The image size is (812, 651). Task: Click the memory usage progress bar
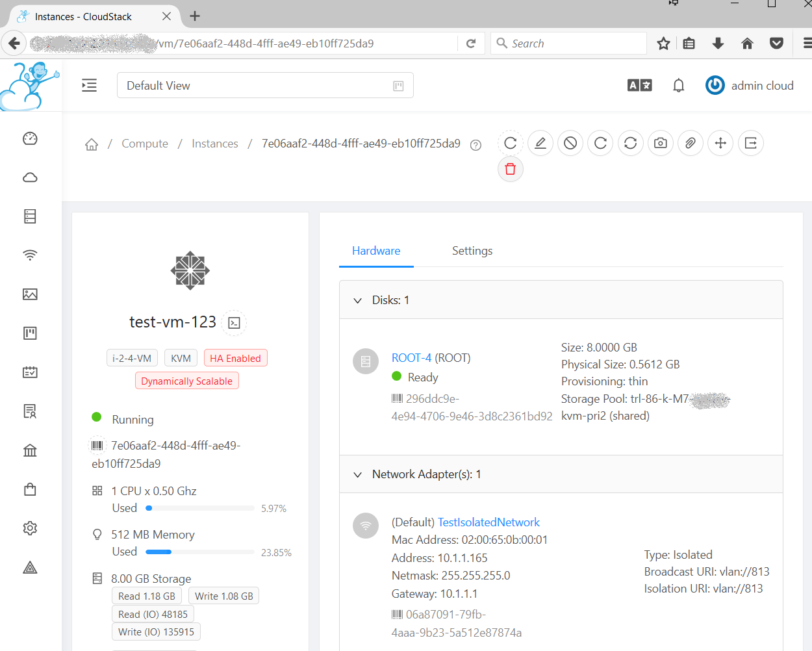coord(199,552)
